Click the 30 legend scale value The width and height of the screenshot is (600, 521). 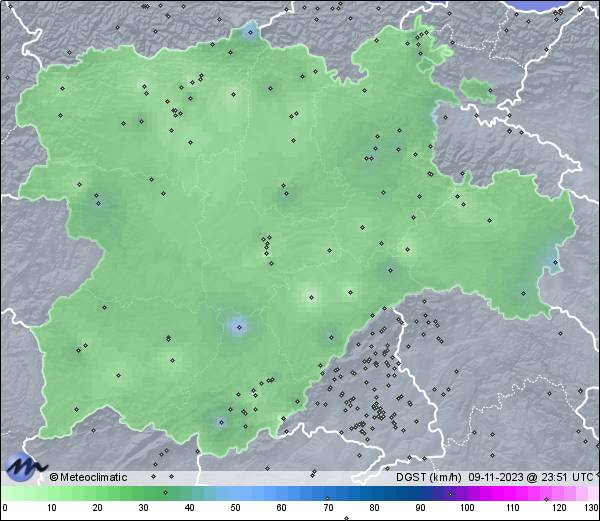(143, 508)
